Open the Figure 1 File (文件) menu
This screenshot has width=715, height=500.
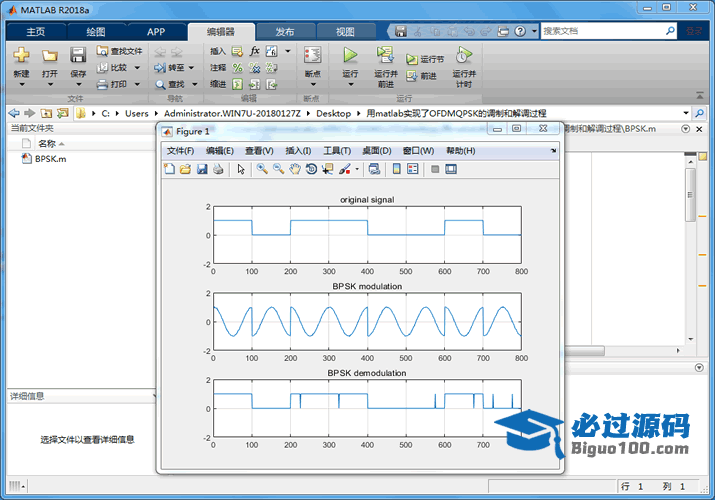click(x=180, y=151)
